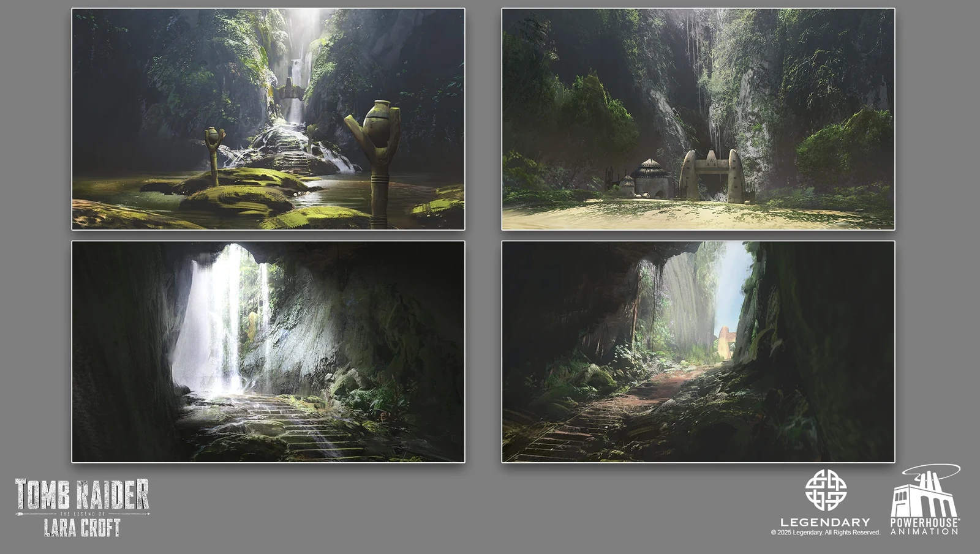Click the Tomb Raider Lara Croft logo
The image size is (980, 554).
point(82,507)
